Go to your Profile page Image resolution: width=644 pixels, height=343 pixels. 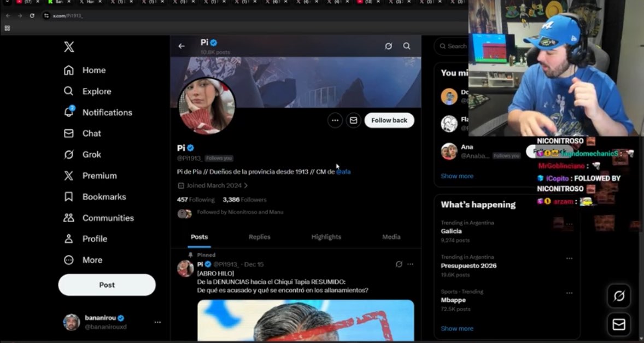(x=85, y=239)
